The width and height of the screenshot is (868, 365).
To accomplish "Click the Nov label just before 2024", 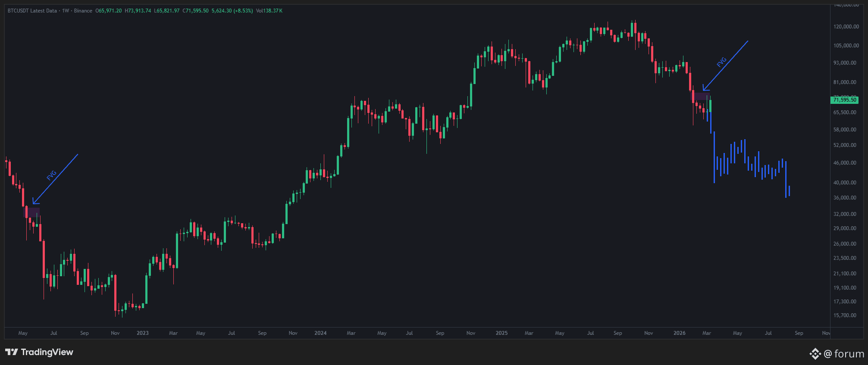I will click(x=293, y=333).
